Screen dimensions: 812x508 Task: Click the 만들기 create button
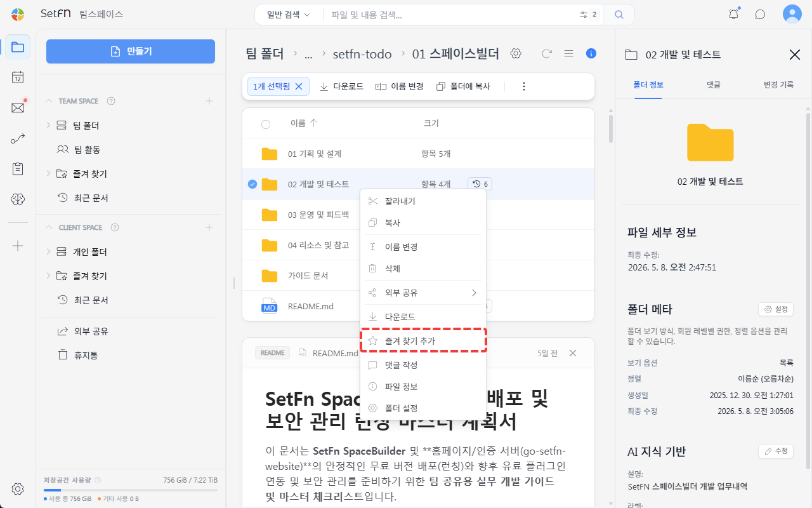(131, 51)
